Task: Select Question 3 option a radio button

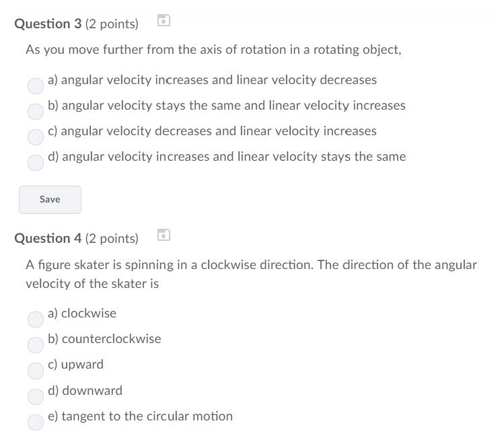Action: (35, 85)
